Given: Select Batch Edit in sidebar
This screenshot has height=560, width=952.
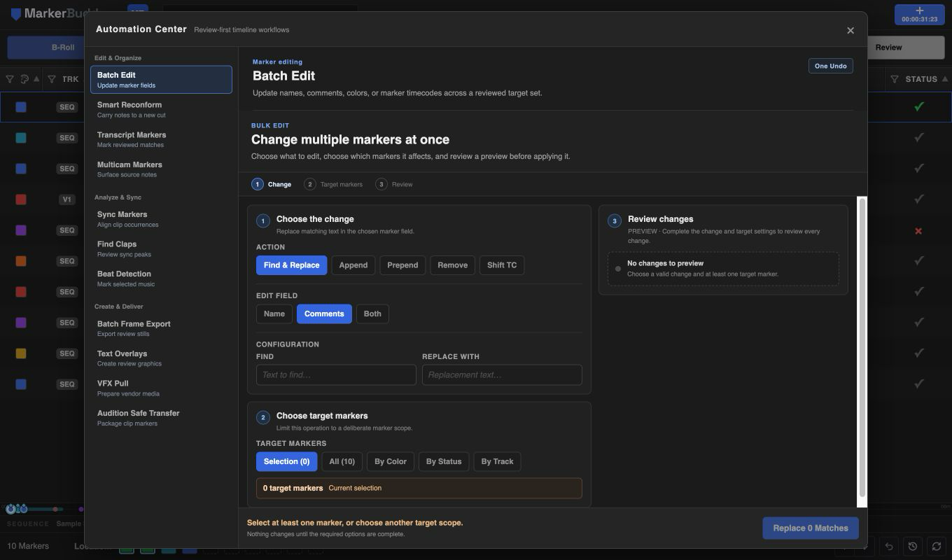Looking at the screenshot, I should point(161,80).
